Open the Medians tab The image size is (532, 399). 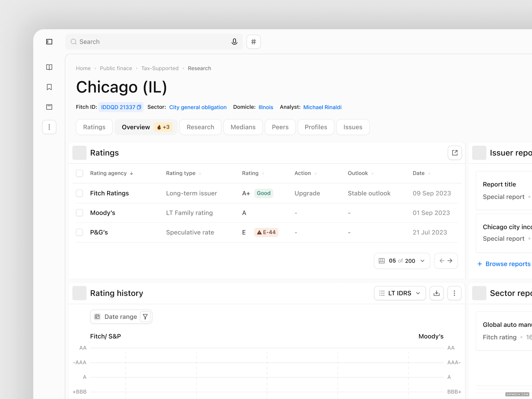tap(243, 127)
